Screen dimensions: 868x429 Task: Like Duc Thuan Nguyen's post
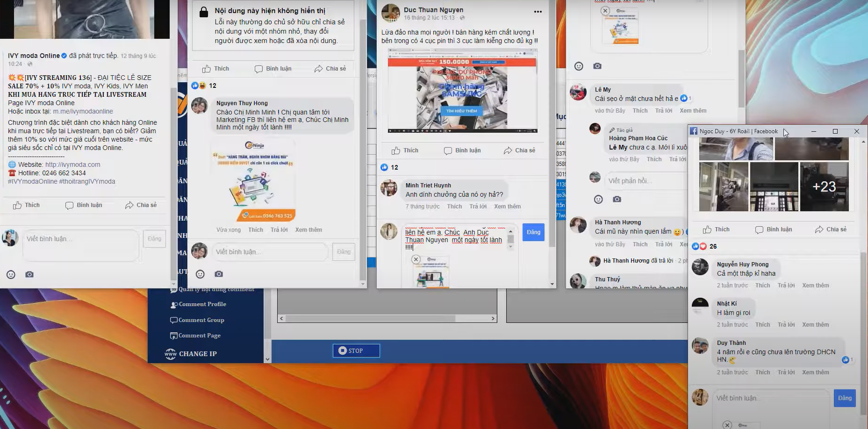point(405,150)
